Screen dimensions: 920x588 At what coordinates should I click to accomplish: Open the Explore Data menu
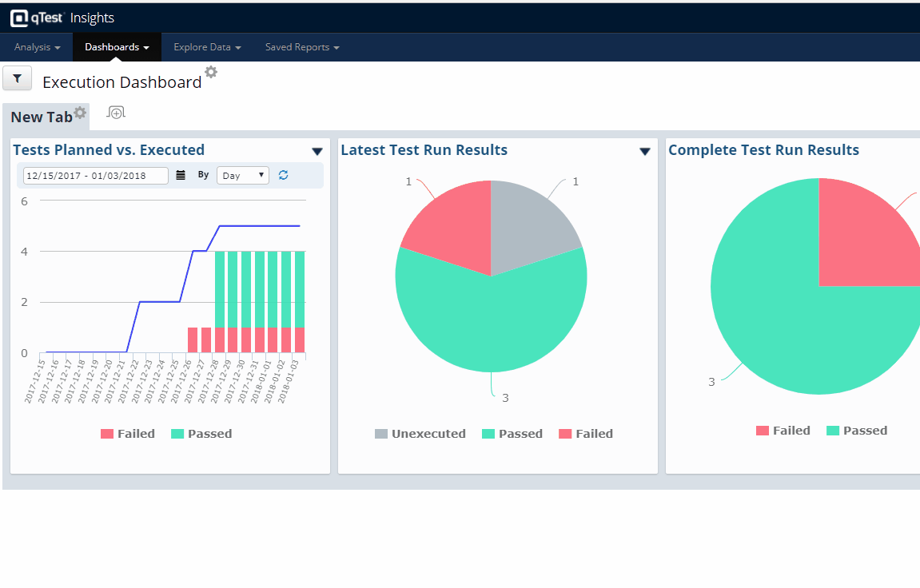coord(207,47)
